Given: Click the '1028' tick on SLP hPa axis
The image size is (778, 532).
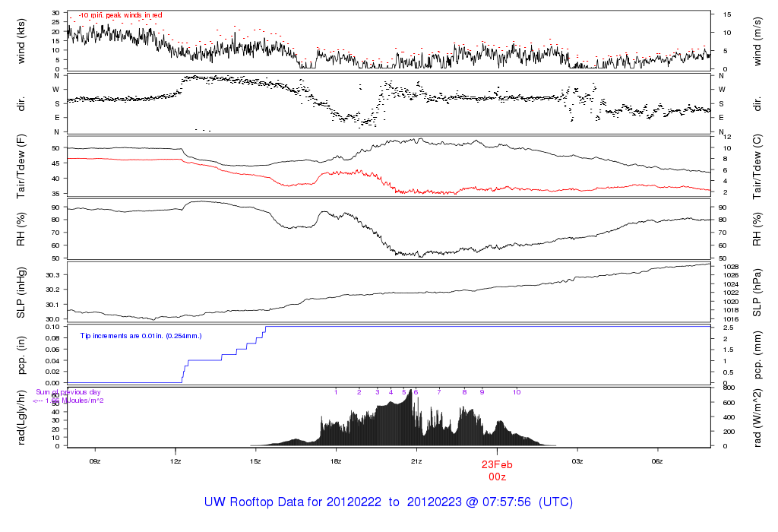Looking at the screenshot, I should 731,267.
